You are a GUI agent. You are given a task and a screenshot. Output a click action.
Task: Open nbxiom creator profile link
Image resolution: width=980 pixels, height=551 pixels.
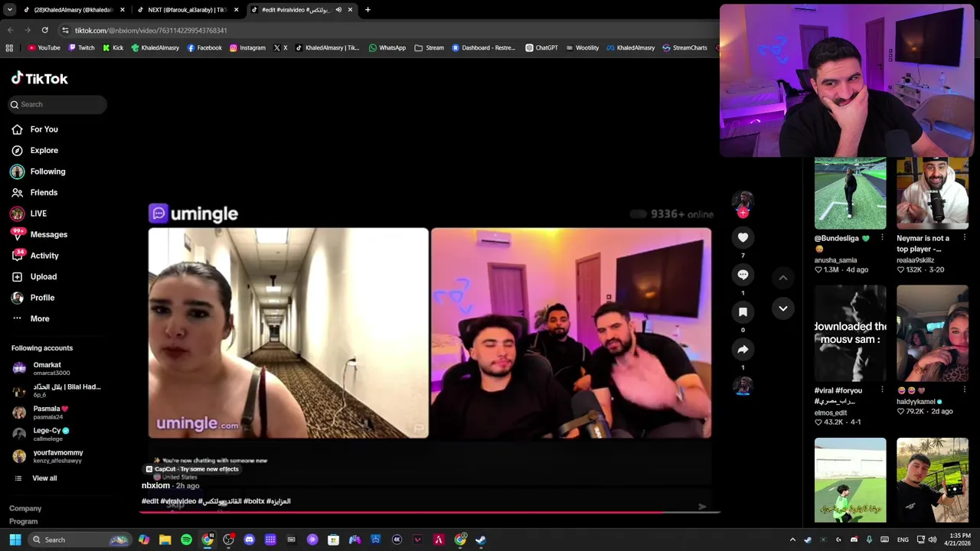[155, 486]
